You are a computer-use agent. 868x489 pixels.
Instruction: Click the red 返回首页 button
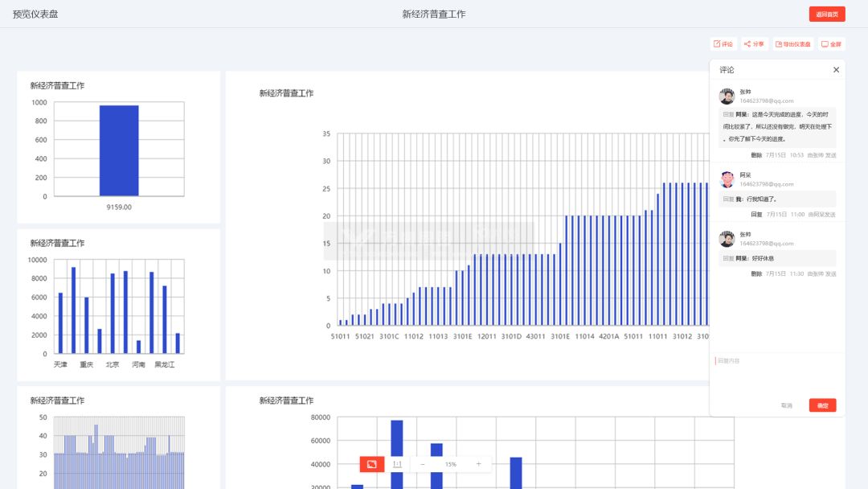827,14
